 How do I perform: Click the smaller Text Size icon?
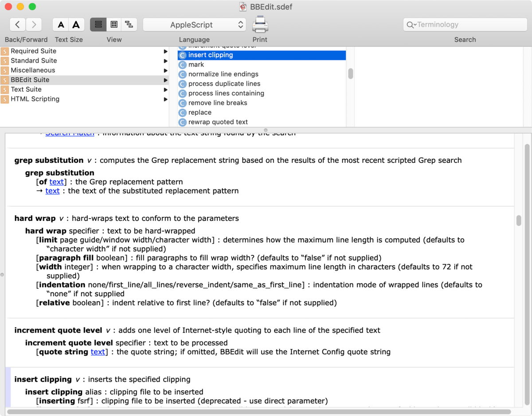(61, 24)
